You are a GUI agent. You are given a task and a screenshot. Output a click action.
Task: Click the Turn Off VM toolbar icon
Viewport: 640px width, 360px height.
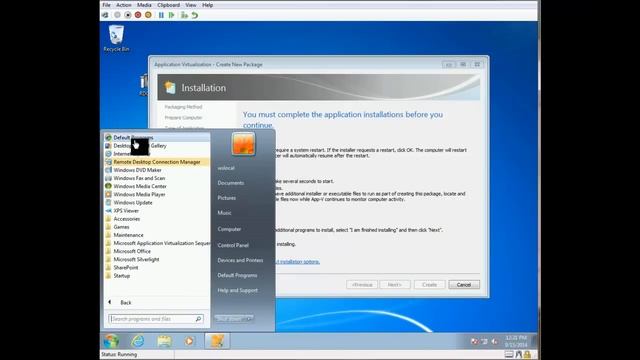point(128,15)
